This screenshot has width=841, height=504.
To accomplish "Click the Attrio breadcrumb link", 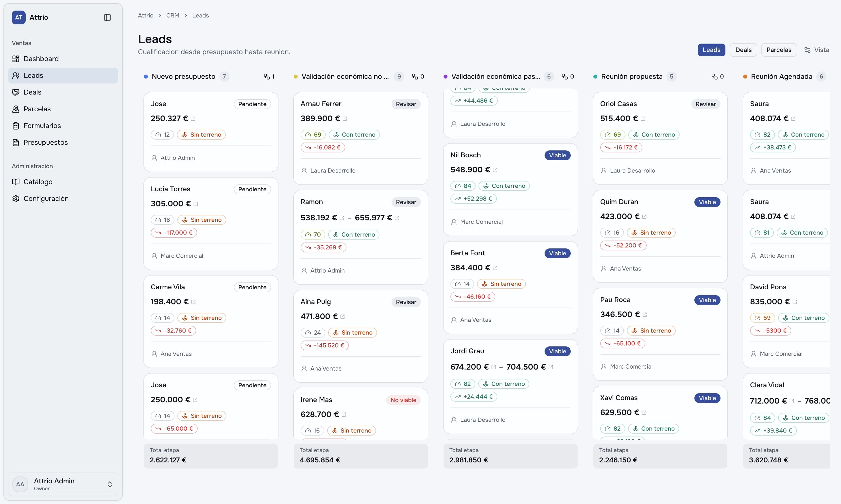I will (145, 16).
